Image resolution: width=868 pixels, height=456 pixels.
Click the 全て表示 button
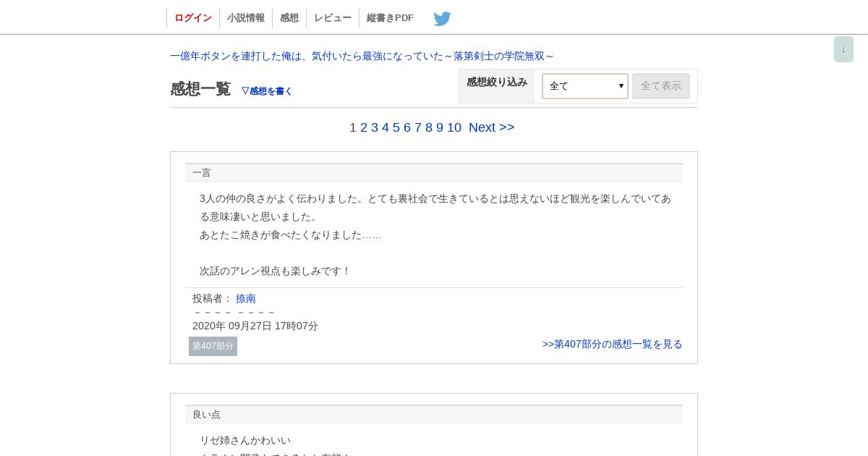point(661,86)
